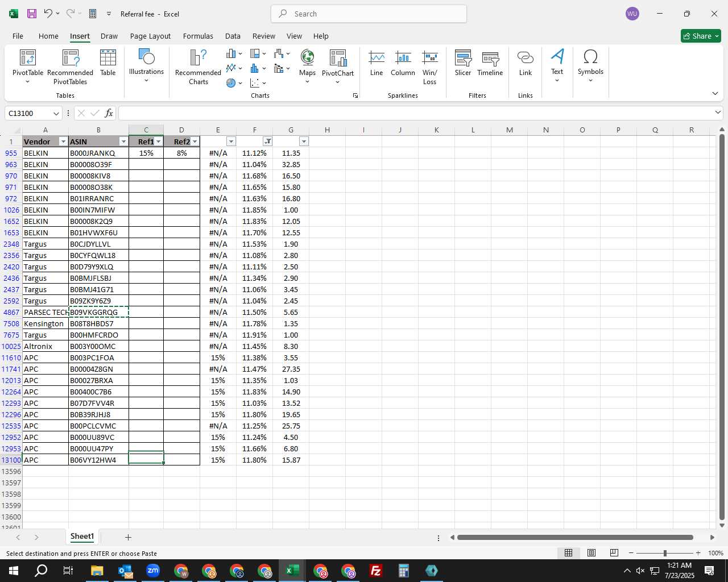
Task: Insert a Win/Loss sparkline
Action: pyautogui.click(x=430, y=67)
